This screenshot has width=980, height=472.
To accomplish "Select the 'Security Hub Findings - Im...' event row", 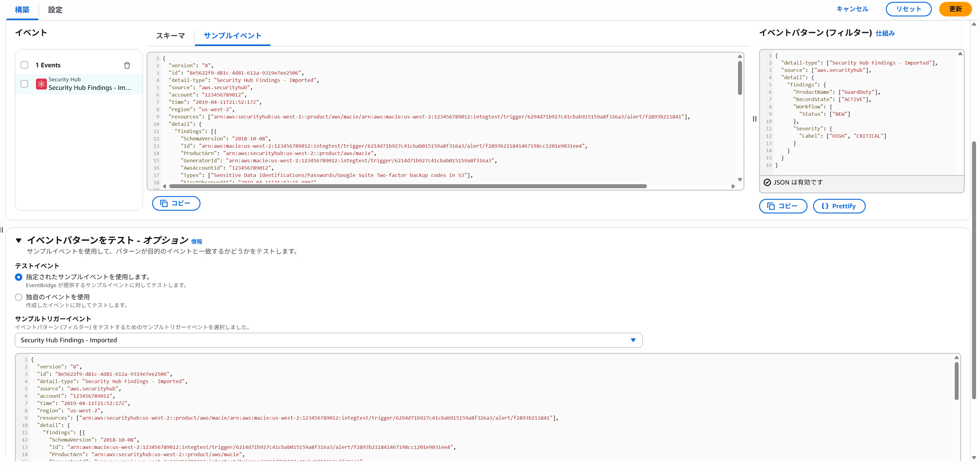I will [x=79, y=84].
